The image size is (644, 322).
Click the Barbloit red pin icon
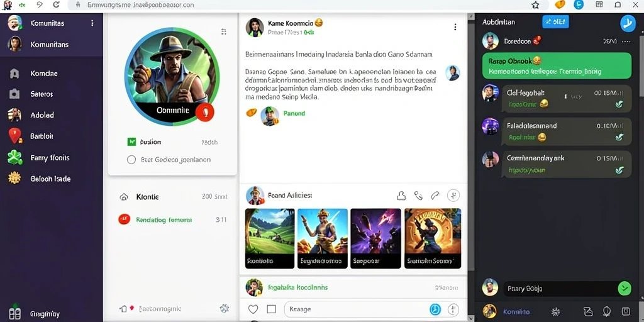14,136
